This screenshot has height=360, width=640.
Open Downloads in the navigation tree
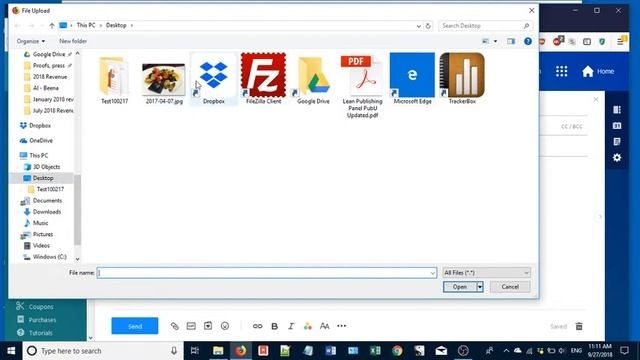pos(47,212)
